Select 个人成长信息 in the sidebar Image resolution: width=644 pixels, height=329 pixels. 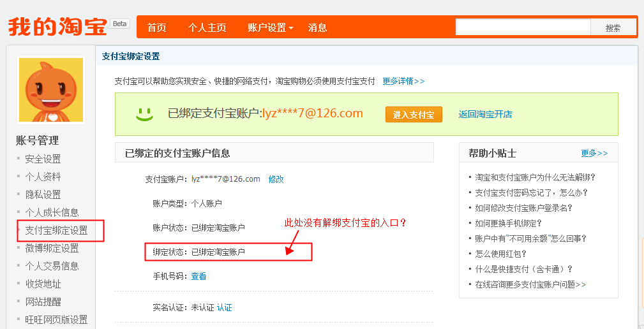(52, 212)
